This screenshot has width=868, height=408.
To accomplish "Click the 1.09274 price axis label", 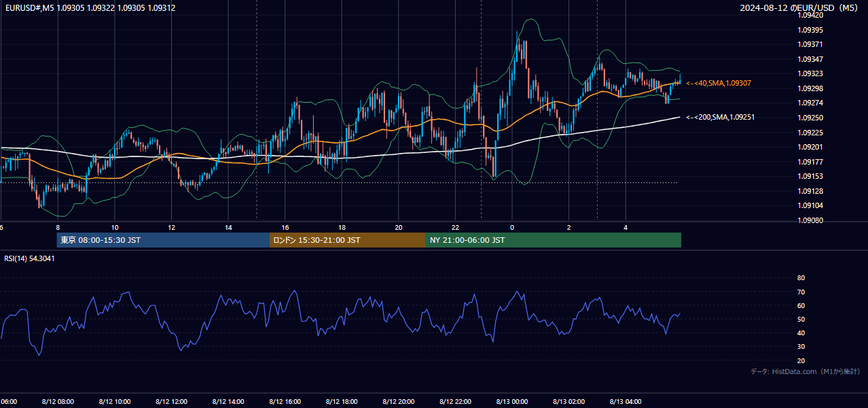I will click(x=810, y=103).
